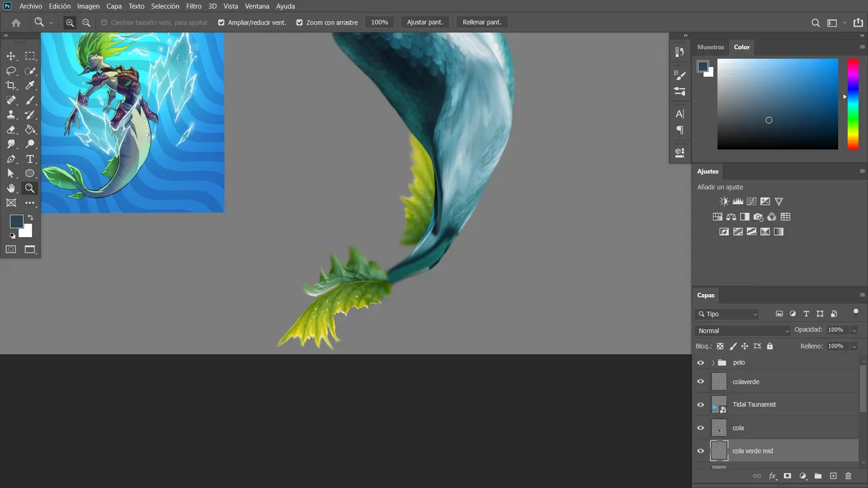868x488 pixels.
Task: Add a Brightness/Contrast adjustment
Action: pos(724,201)
